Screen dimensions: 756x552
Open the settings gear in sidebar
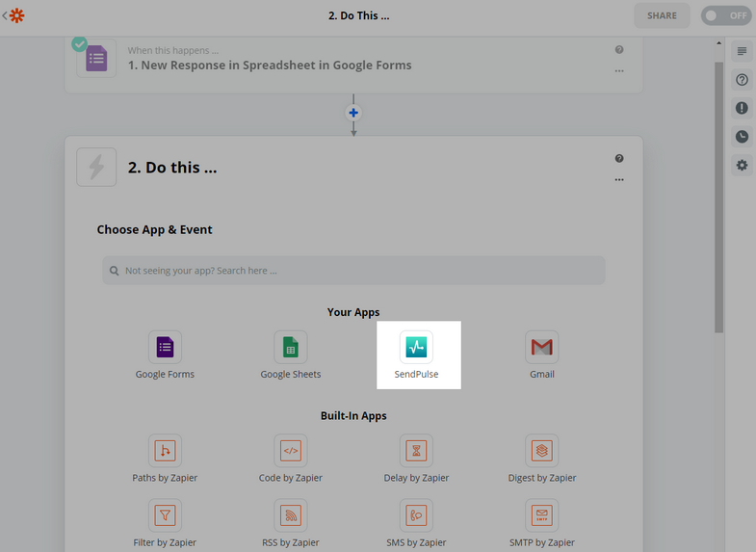pyautogui.click(x=742, y=166)
